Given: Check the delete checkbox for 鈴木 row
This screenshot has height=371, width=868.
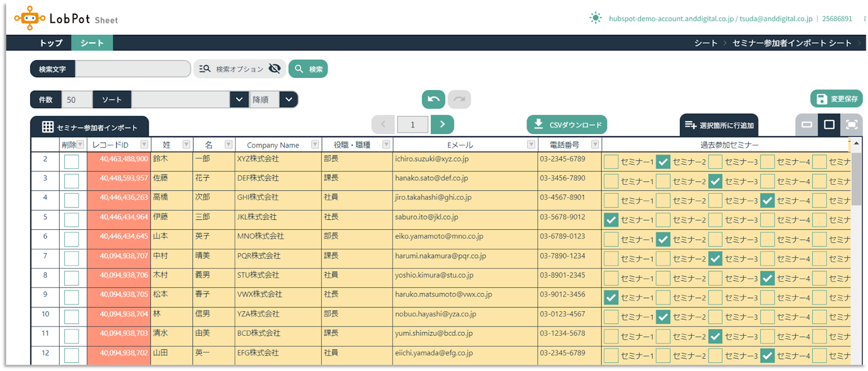Looking at the screenshot, I should click(72, 161).
